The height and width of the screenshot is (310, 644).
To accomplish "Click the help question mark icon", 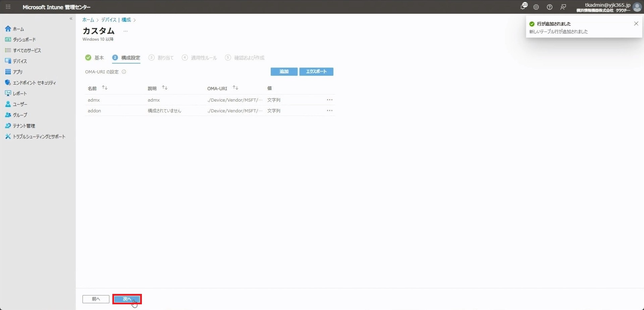I will coord(549,7).
